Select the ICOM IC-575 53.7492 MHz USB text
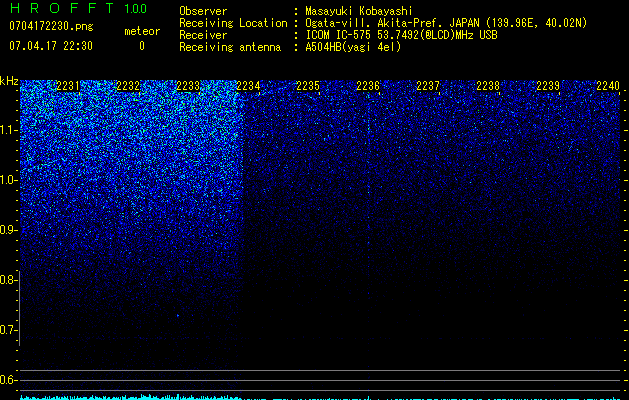 [401, 35]
